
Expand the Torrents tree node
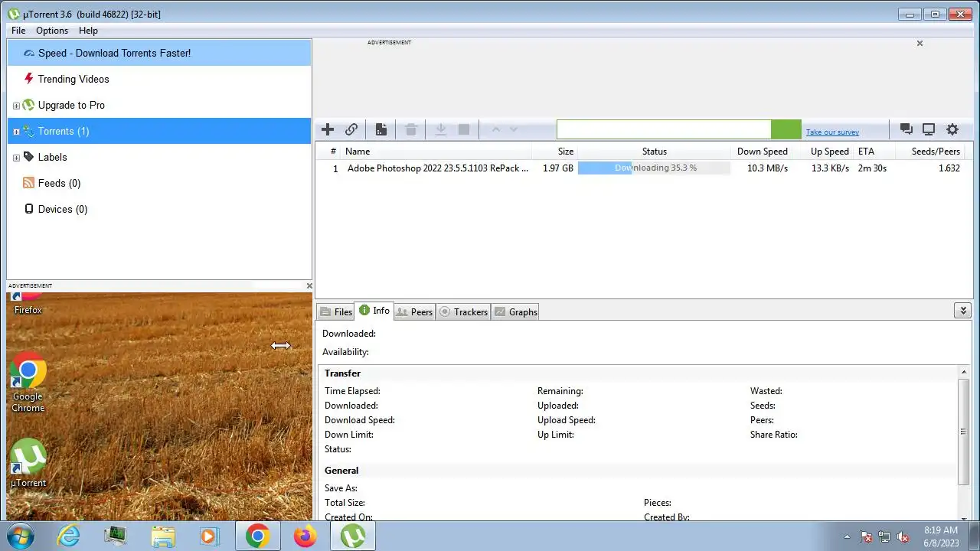pos(16,132)
